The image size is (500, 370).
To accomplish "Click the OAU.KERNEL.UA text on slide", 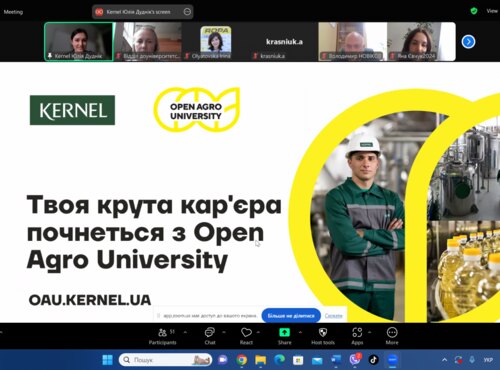I will pyautogui.click(x=90, y=300).
